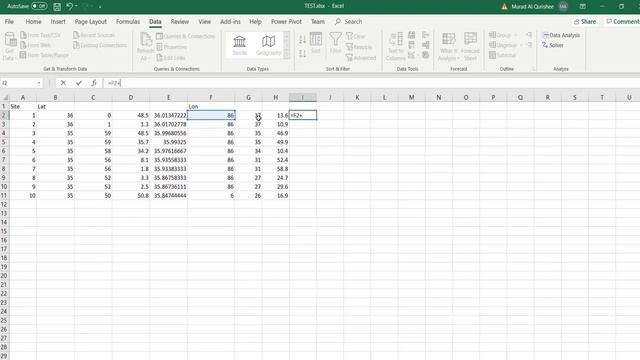Click the Clear filter icon

[x=349, y=36]
